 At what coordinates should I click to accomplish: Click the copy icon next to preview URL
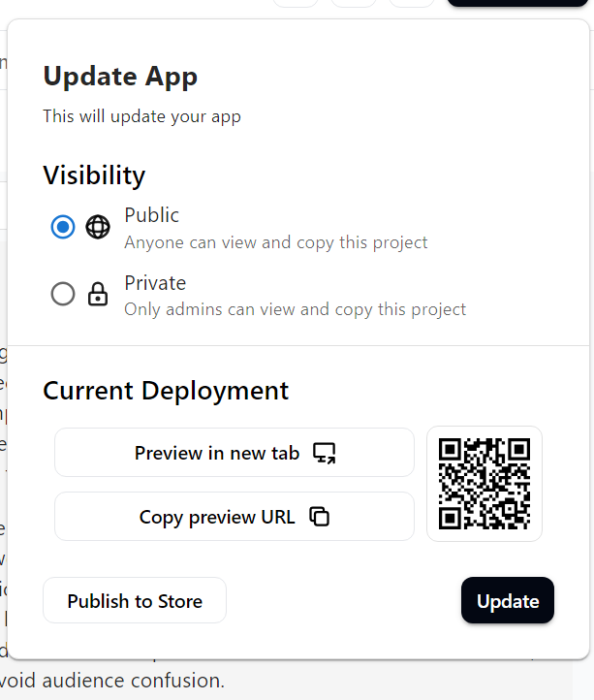tap(319, 517)
